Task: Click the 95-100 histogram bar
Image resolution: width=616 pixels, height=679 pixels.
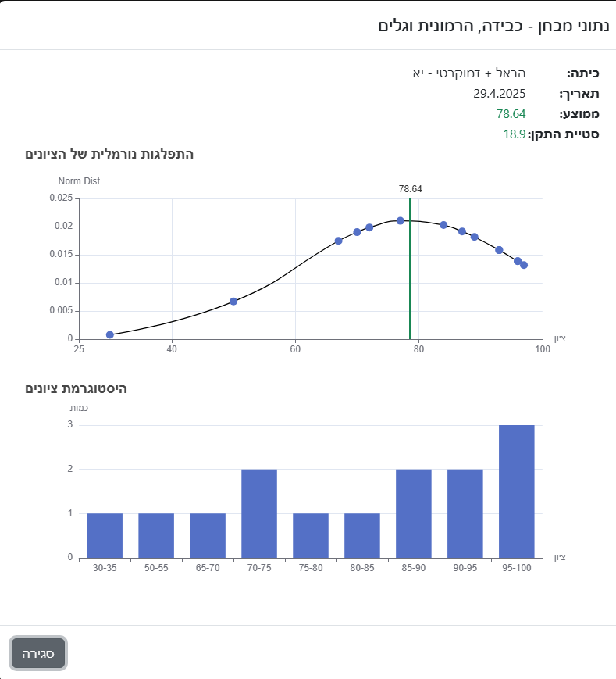Action: click(x=516, y=491)
